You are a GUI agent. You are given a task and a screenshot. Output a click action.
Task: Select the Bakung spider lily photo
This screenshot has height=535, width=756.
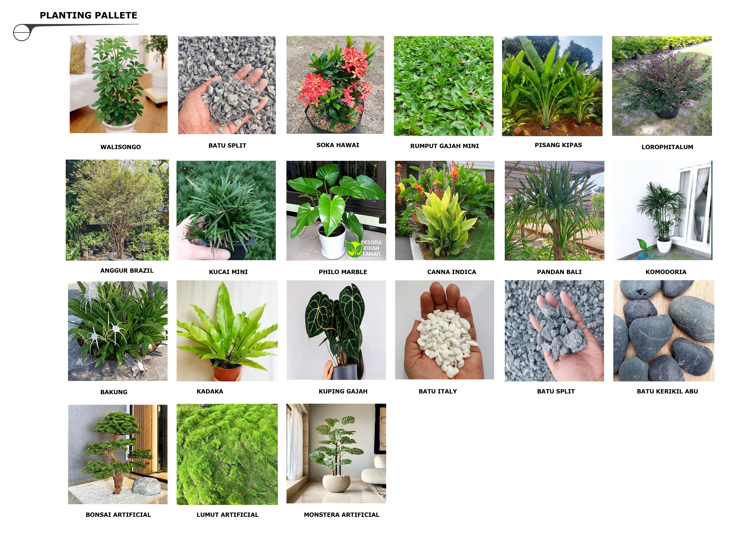117,331
